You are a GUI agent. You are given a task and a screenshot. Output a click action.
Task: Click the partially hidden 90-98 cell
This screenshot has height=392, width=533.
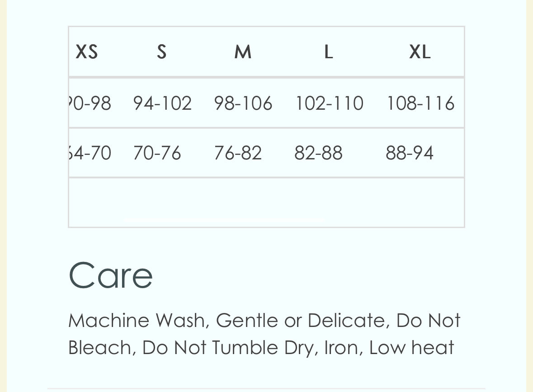click(x=90, y=103)
